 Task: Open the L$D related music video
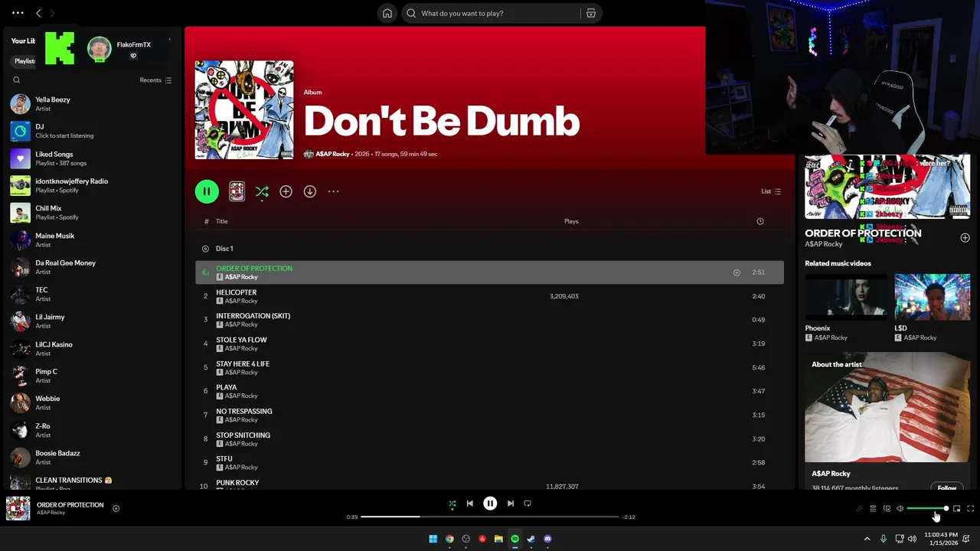pos(932,308)
